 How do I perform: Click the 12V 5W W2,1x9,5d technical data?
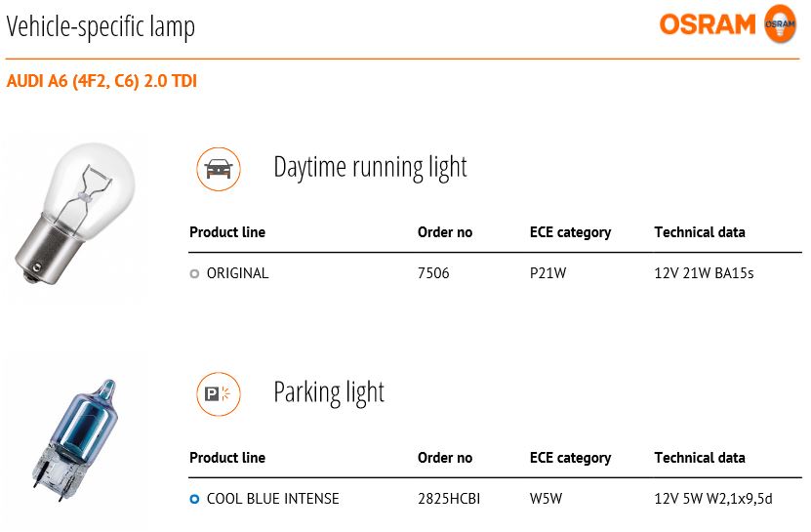pyautogui.click(x=713, y=499)
